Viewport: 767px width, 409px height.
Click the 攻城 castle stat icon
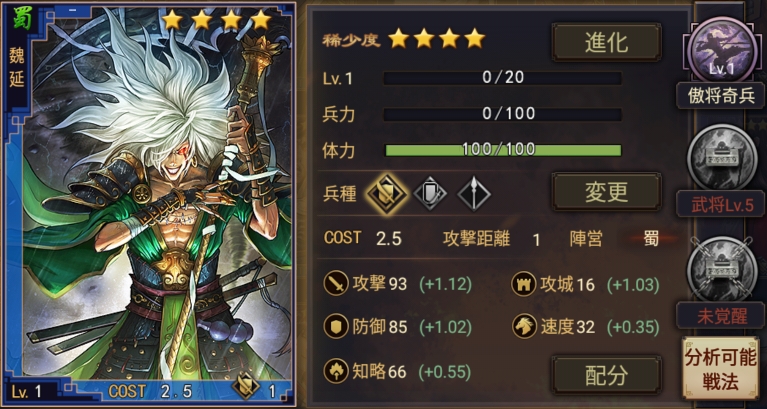524,284
